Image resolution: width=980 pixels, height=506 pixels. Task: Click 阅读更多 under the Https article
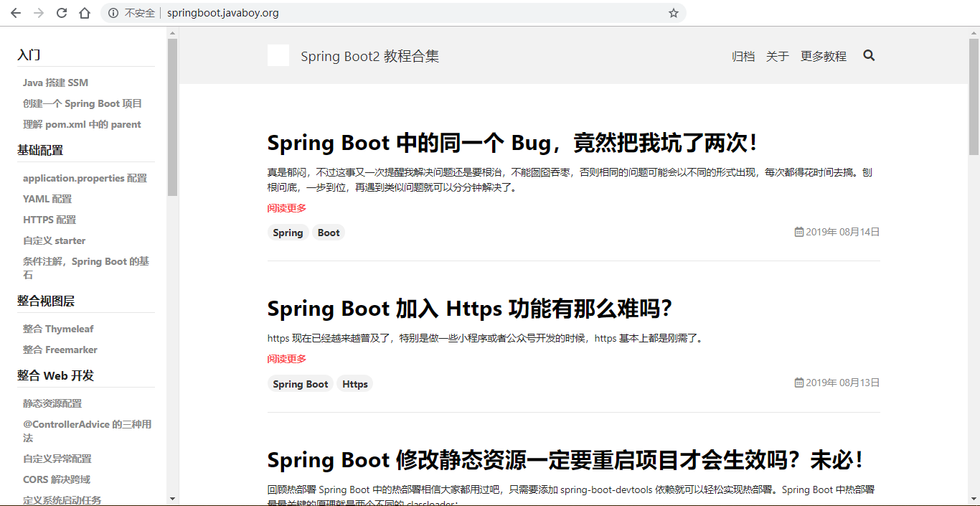pos(287,359)
